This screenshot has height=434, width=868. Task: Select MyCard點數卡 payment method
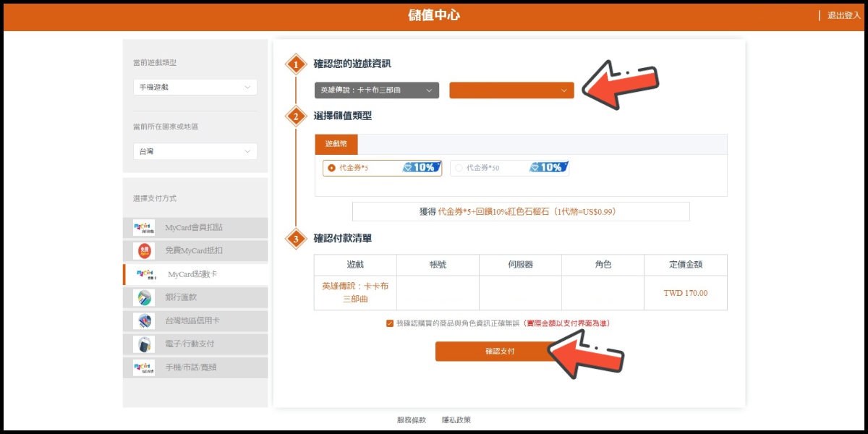click(195, 274)
